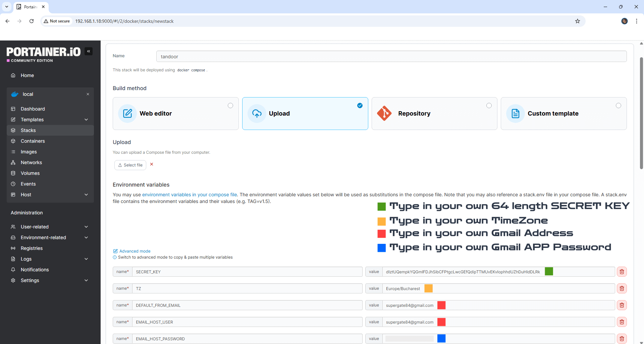Click the Select file upload button

click(130, 165)
